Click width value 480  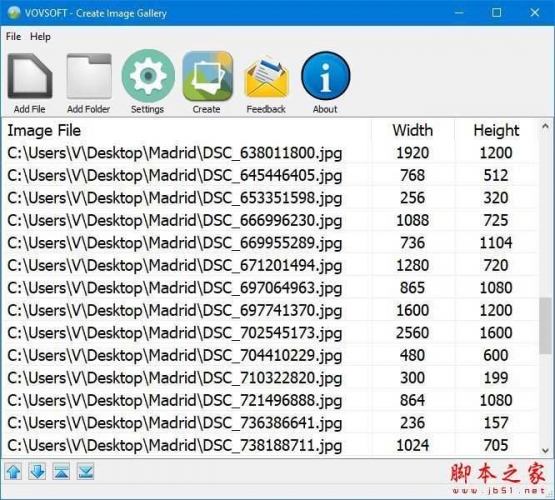(x=413, y=355)
